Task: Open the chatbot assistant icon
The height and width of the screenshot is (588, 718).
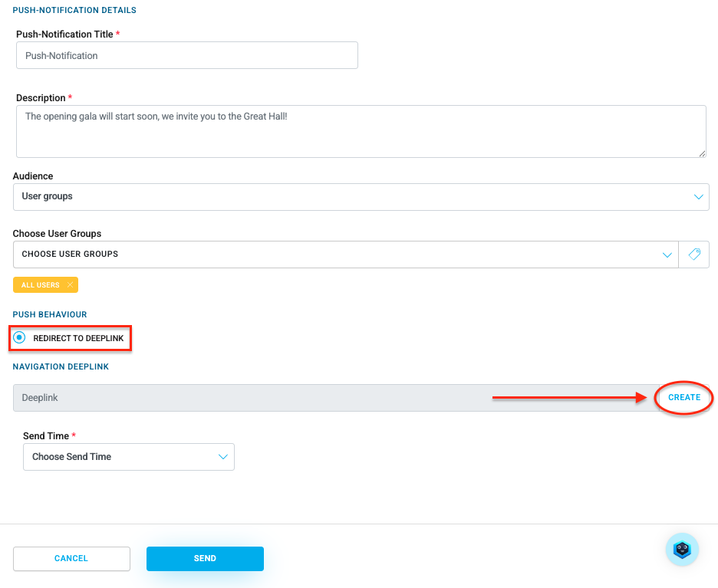Action: point(682,549)
